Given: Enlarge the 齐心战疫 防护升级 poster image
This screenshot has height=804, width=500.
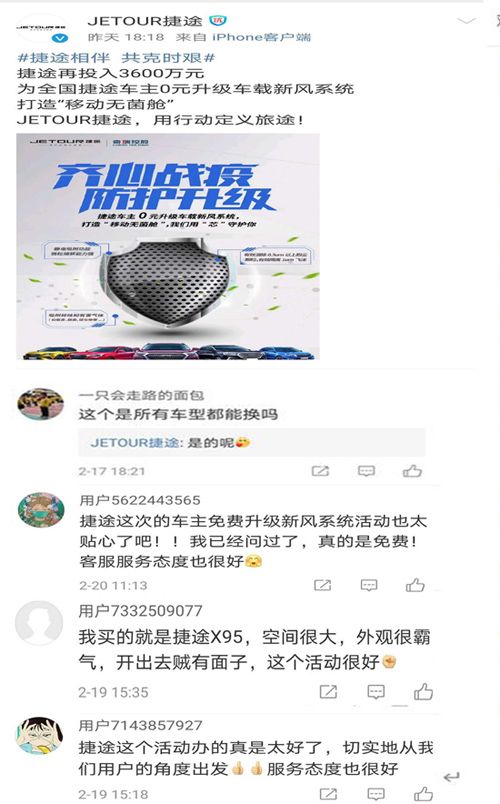Looking at the screenshot, I should point(168,246).
